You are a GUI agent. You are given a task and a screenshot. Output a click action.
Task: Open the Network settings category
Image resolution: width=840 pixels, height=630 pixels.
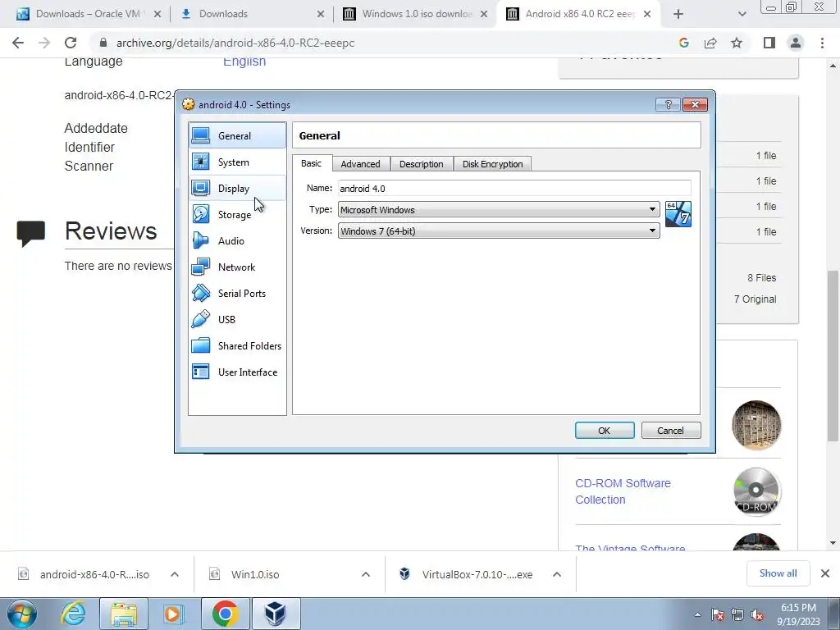point(237,267)
